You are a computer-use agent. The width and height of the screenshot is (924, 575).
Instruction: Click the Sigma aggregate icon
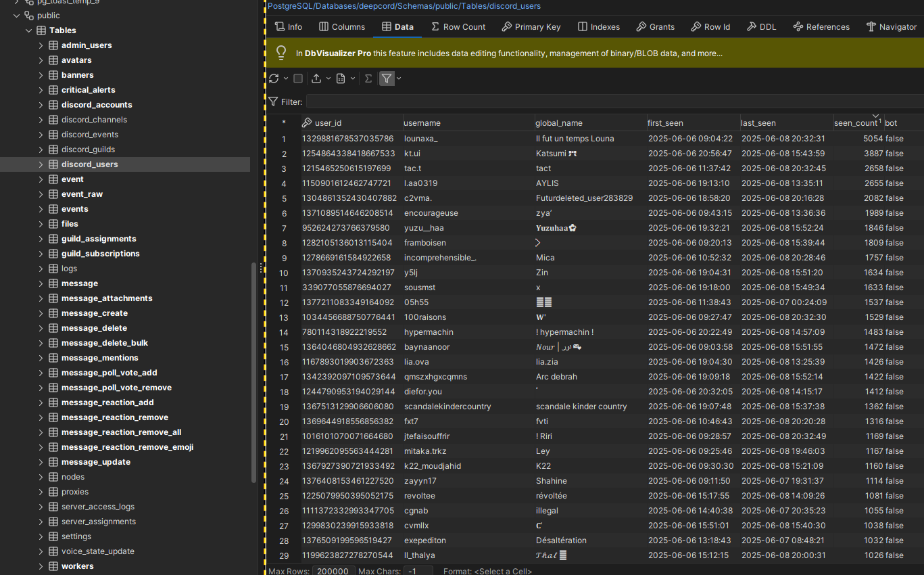pos(368,78)
